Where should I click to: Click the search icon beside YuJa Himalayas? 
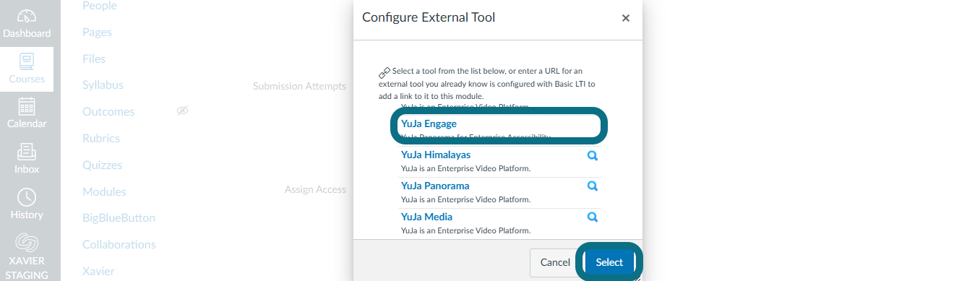click(x=593, y=155)
